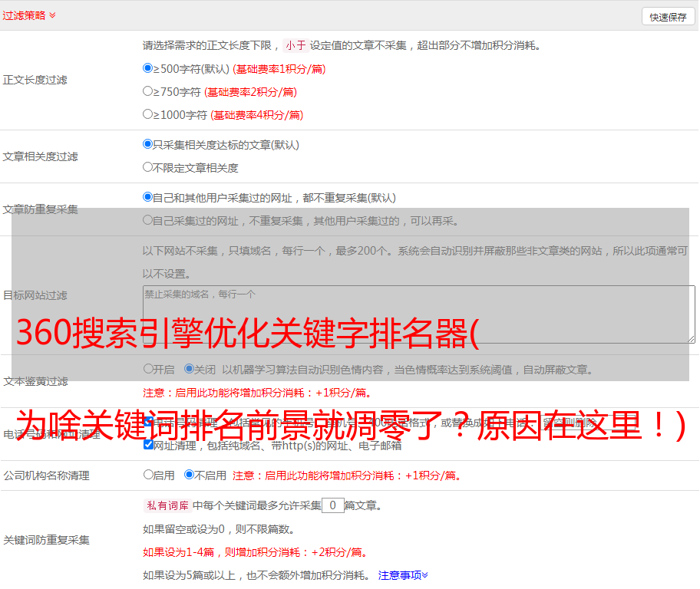The height and width of the screenshot is (589, 700).
Task: Click the 快速保存 button
Action: [x=668, y=17]
